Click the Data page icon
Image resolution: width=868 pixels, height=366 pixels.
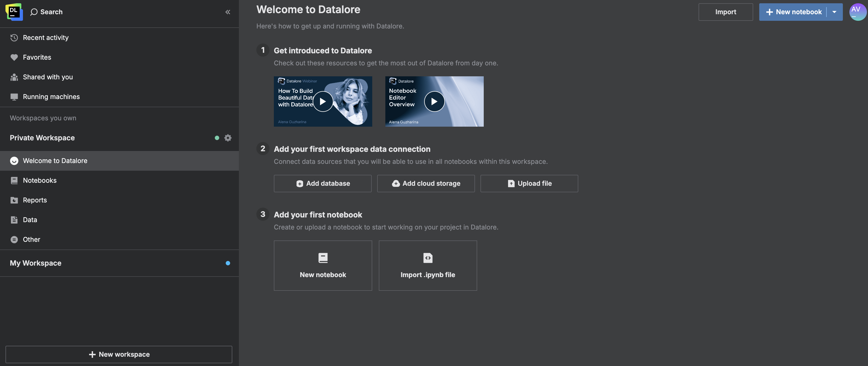pos(14,220)
